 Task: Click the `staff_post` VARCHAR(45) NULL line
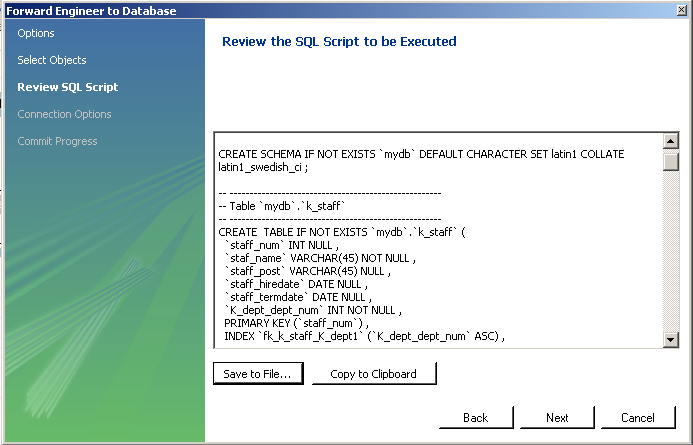tap(307, 271)
